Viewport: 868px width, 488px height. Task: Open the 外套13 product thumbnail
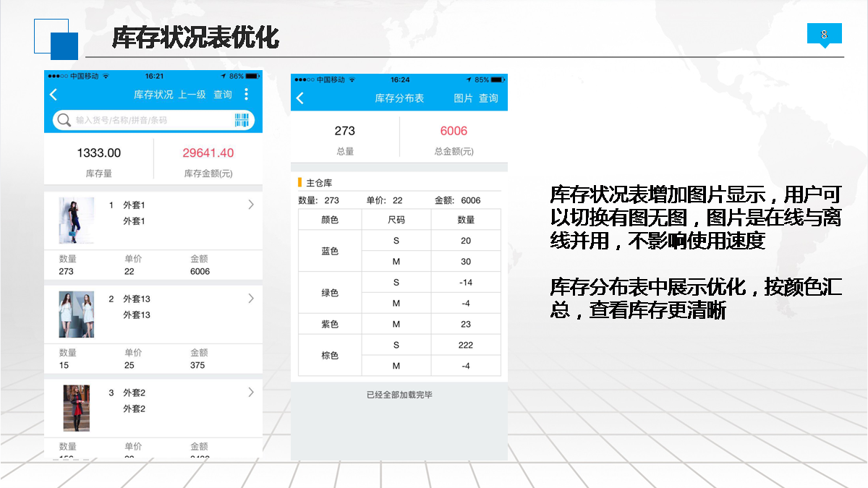(x=76, y=314)
